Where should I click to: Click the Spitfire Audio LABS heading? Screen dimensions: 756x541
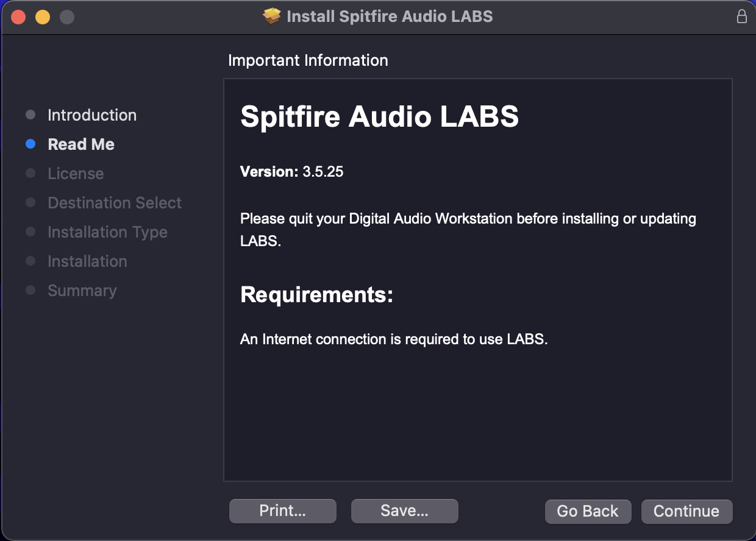(x=379, y=116)
